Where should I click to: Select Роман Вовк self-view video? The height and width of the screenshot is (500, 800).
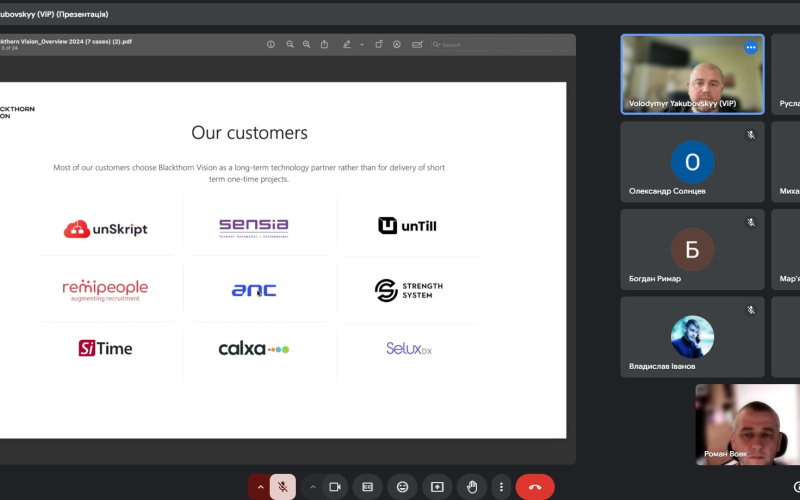(x=747, y=424)
